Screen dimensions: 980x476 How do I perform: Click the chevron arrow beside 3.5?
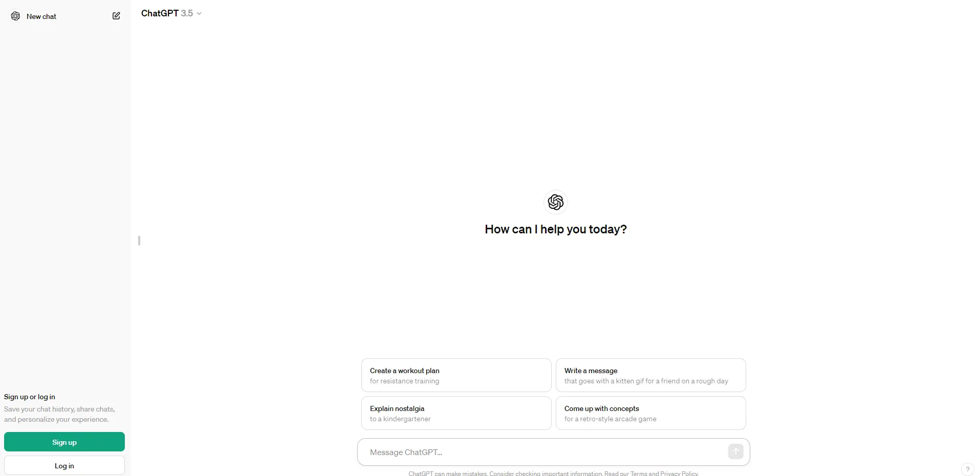[199, 14]
